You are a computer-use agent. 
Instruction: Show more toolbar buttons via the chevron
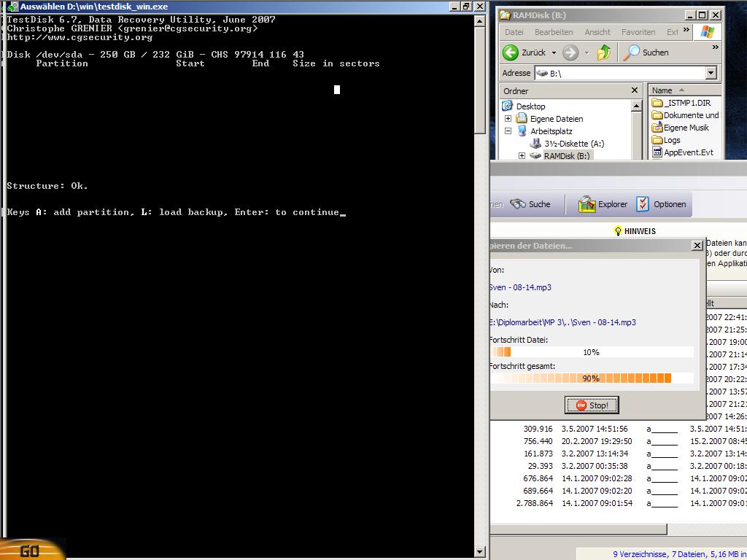pos(715,47)
